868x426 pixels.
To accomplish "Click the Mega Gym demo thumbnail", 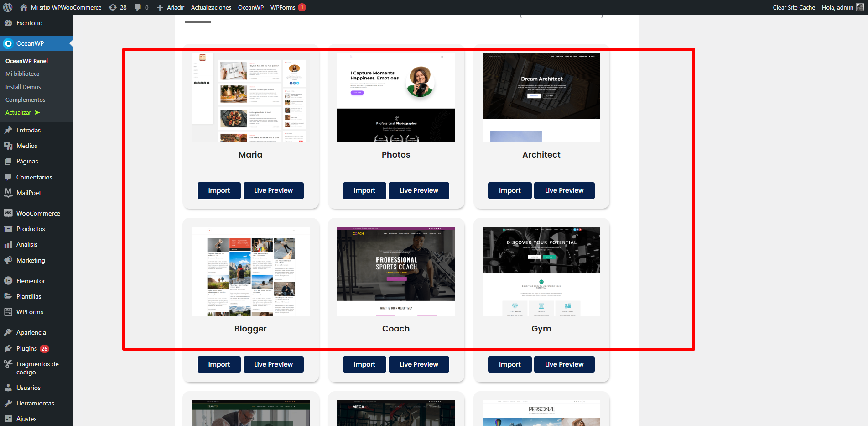I will (x=396, y=413).
